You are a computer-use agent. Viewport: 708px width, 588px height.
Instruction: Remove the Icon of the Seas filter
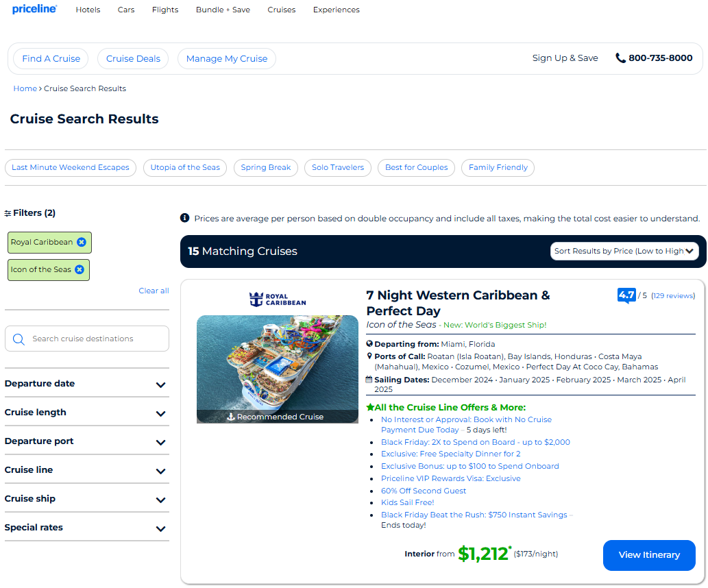(80, 269)
